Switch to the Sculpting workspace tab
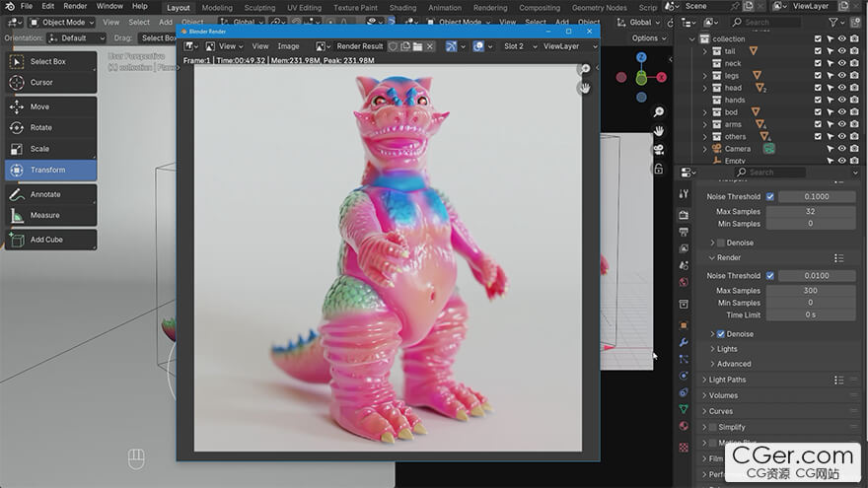 pos(259,7)
